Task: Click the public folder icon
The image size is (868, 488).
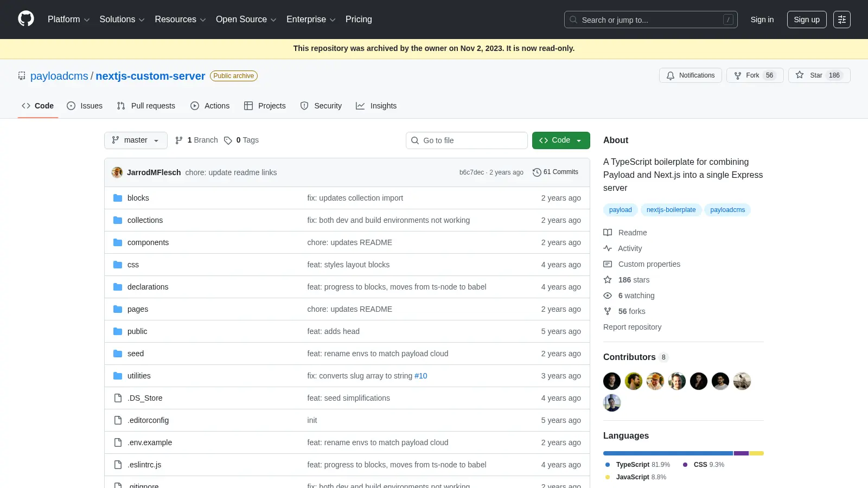Action: 118,331
